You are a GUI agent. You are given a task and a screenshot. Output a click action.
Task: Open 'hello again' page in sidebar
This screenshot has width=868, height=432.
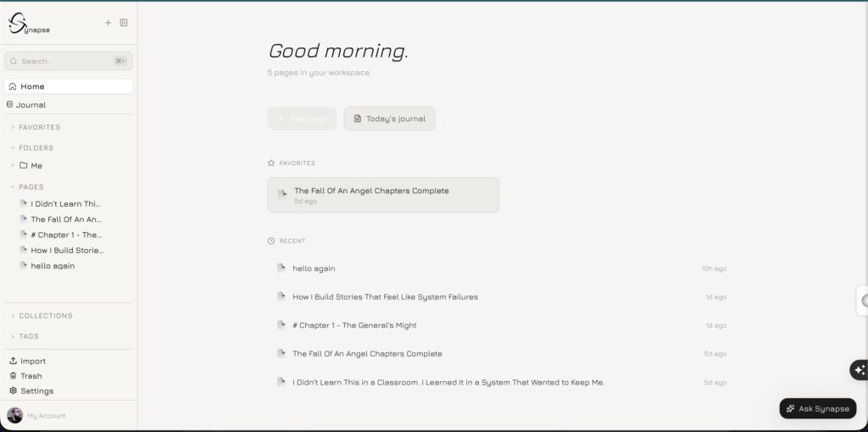[53, 265]
